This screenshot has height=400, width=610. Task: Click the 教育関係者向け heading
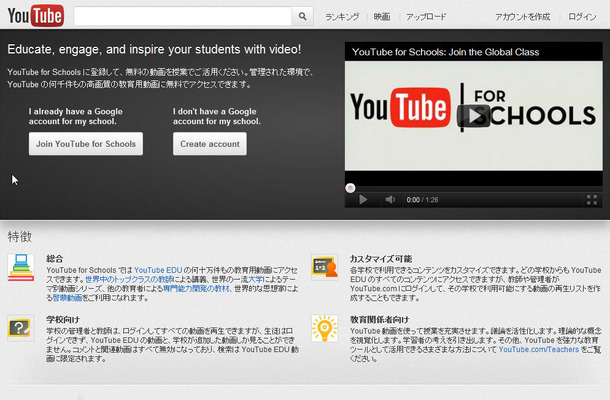click(379, 320)
